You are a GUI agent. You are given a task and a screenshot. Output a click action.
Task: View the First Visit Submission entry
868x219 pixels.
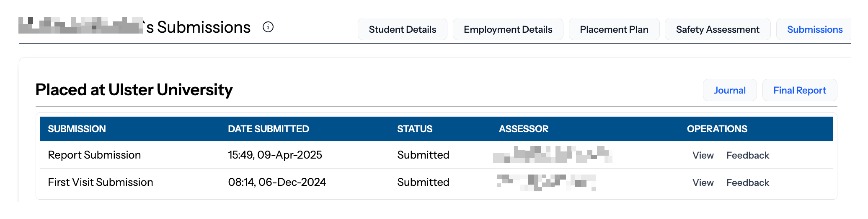703,182
